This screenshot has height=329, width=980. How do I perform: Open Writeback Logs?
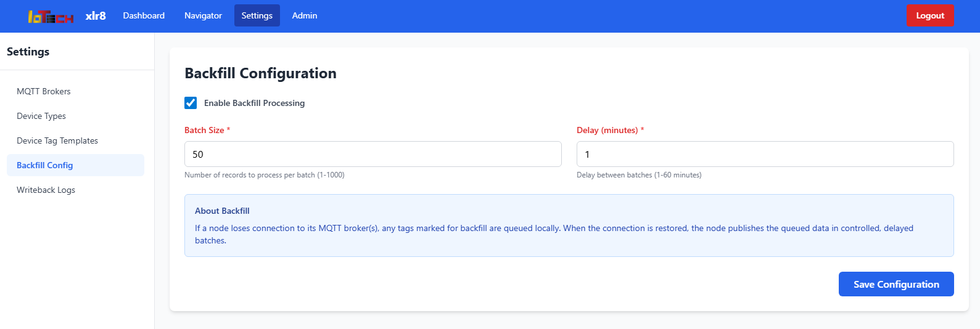46,190
